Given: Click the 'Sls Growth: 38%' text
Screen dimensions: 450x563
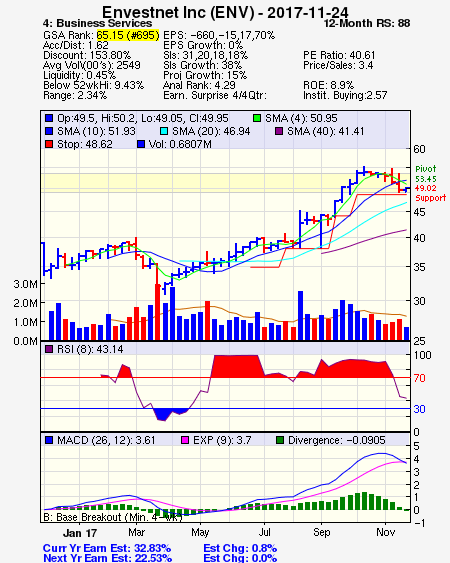Looking at the screenshot, I should coord(203,65).
